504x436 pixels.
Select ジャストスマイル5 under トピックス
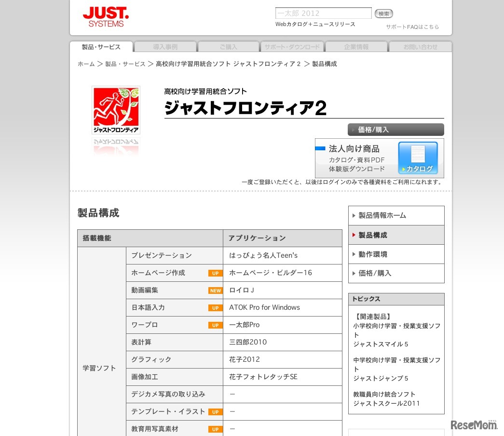[x=380, y=344]
